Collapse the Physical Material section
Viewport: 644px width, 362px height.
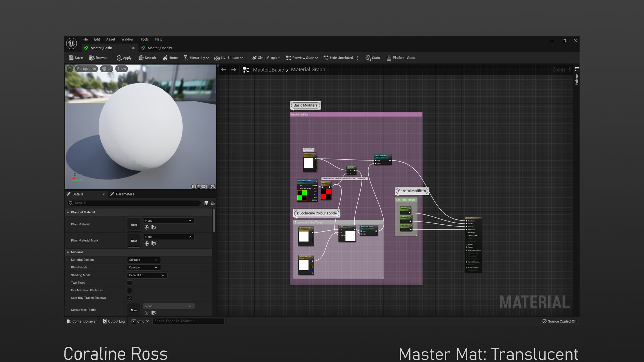click(x=68, y=212)
